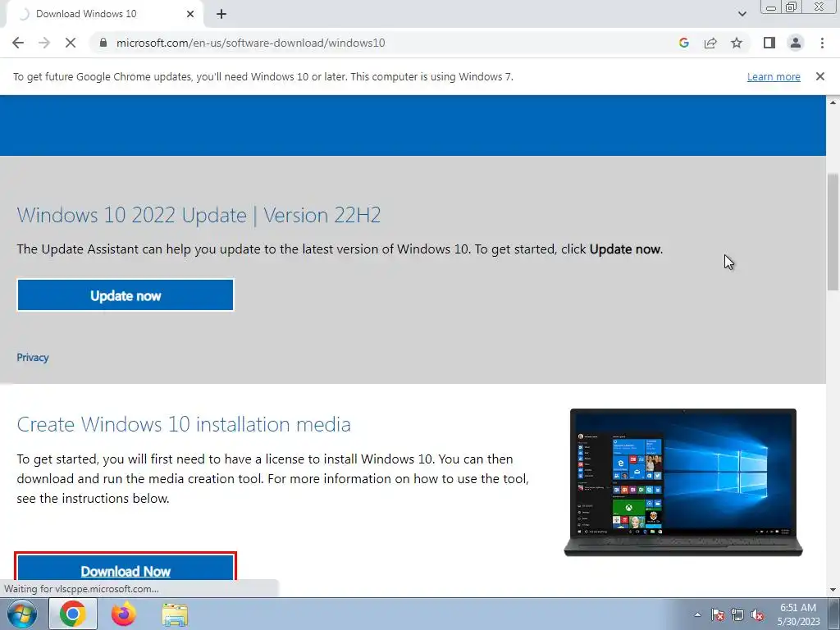The height and width of the screenshot is (630, 840).
Task: Share this page using share icon
Action: coord(710,43)
